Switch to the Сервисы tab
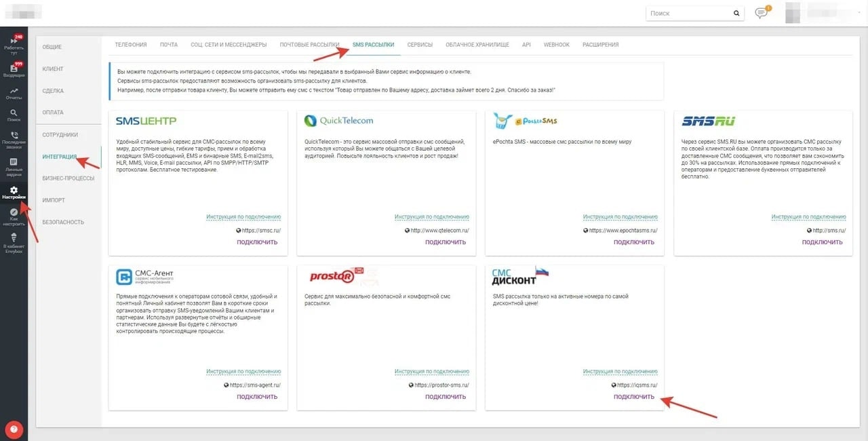868x441 pixels. coord(420,45)
